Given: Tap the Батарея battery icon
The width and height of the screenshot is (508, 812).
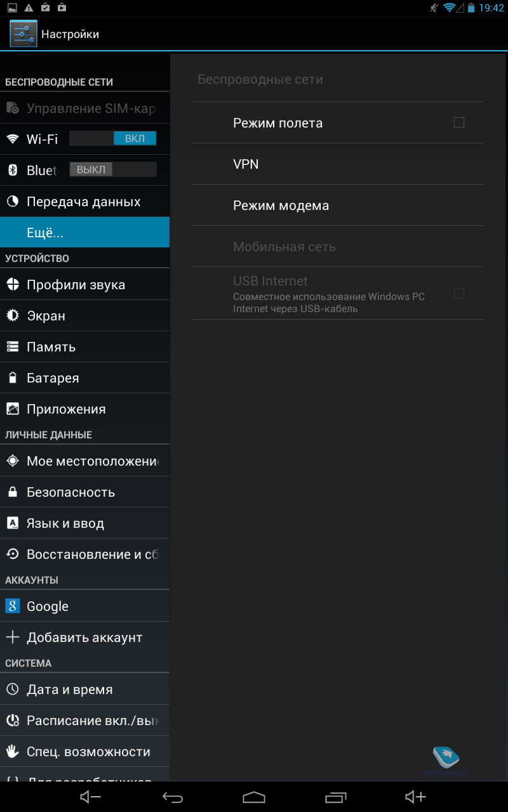Looking at the screenshot, I should [x=13, y=378].
